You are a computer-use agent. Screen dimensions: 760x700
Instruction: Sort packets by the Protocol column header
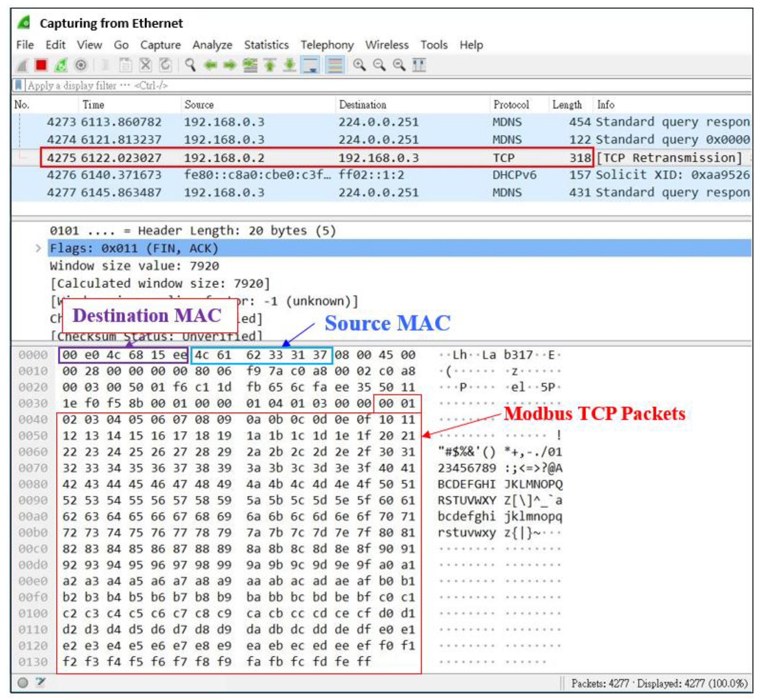(x=511, y=105)
